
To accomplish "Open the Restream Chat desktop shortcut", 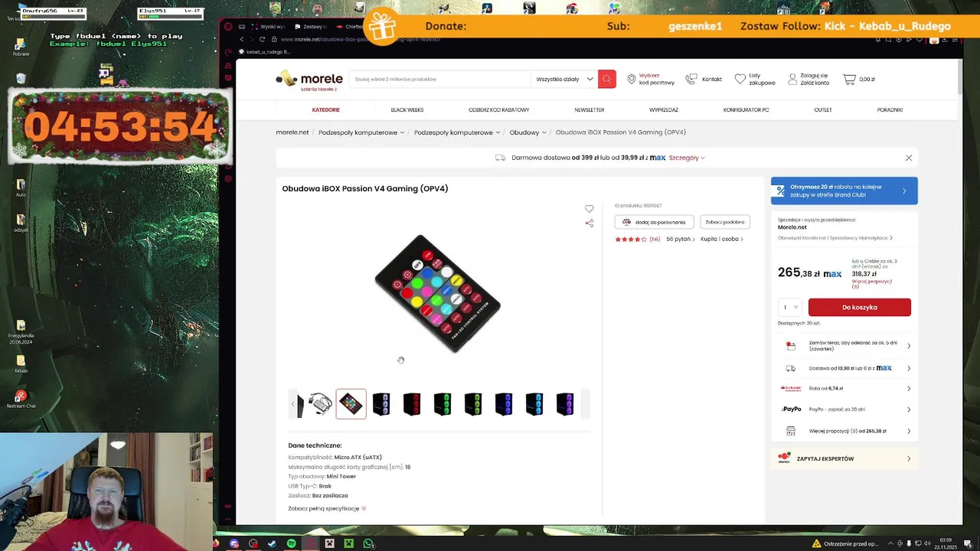I will (x=21, y=399).
